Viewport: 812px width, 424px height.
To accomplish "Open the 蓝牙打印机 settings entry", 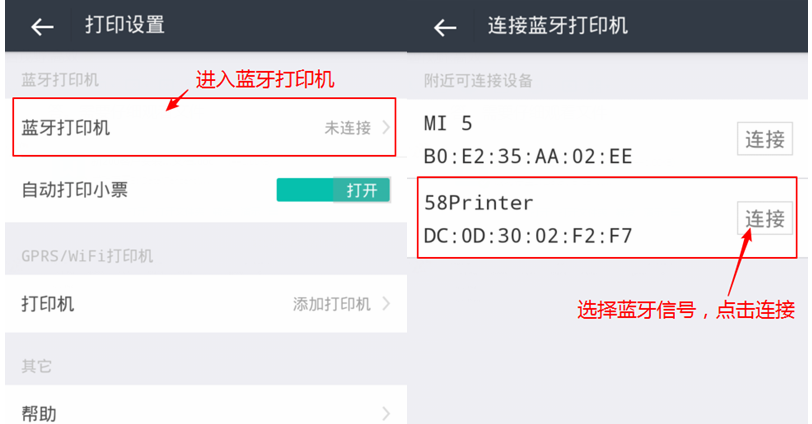I will coord(66,128).
